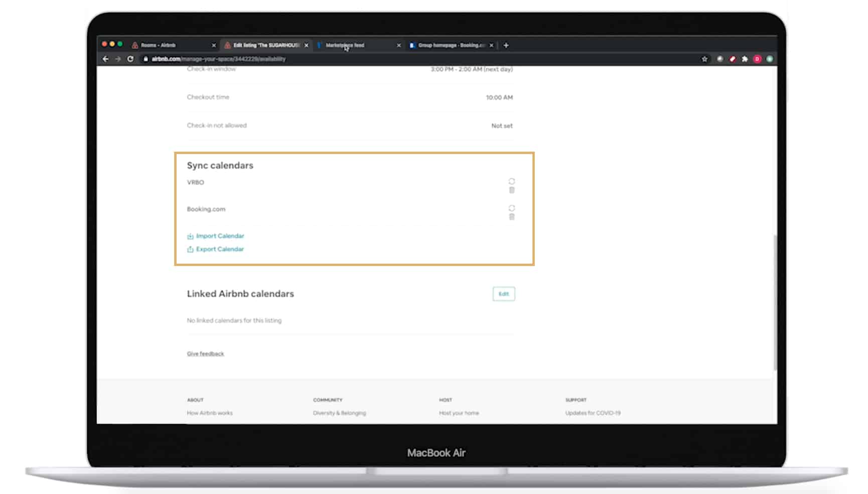
Task: Go back to the previous page
Action: pos(105,59)
